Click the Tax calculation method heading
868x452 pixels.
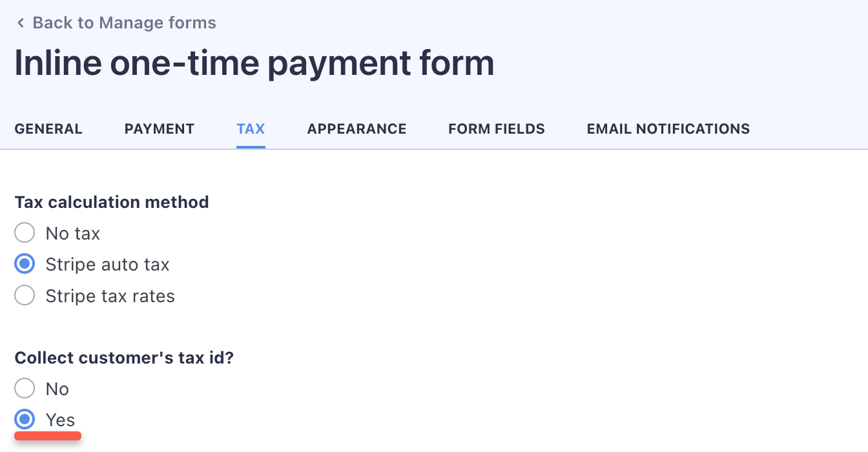pos(112,202)
